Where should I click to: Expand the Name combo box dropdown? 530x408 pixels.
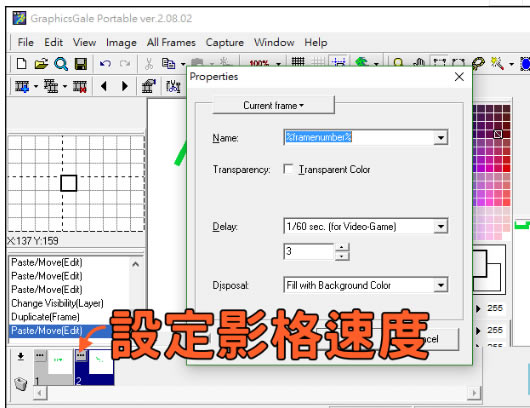[x=440, y=138]
